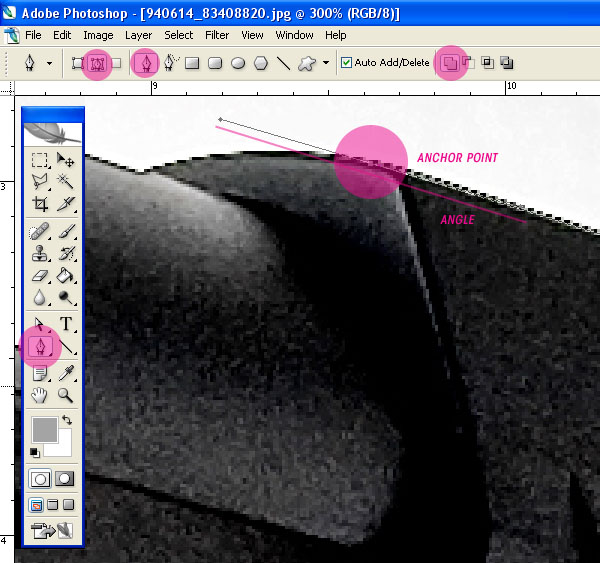The image size is (600, 563).
Task: Select the Polygonal Lasso tool
Action: tap(39, 181)
